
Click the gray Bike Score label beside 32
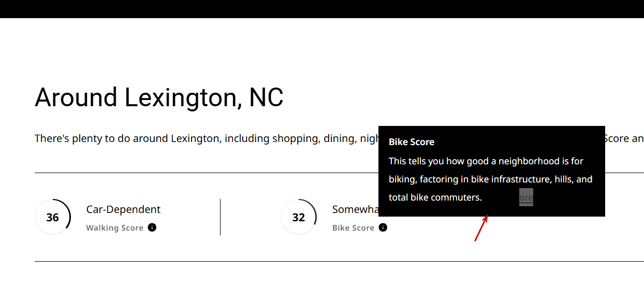click(353, 228)
